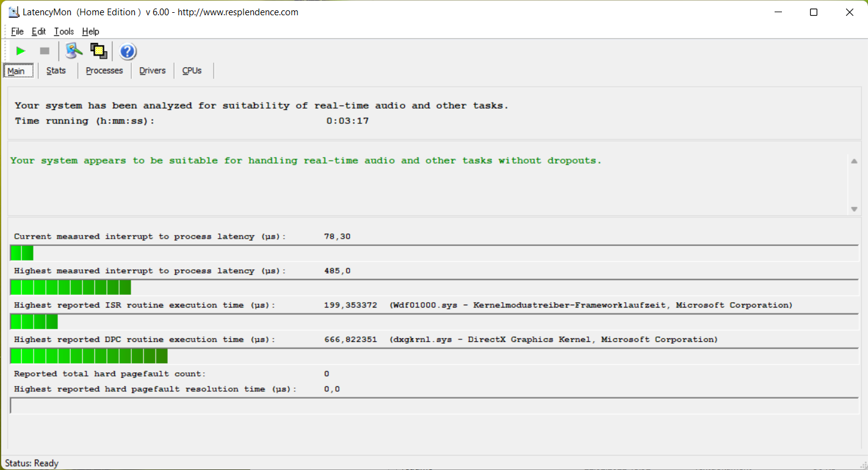
Task: Switch to the Processes tab
Action: (104, 71)
